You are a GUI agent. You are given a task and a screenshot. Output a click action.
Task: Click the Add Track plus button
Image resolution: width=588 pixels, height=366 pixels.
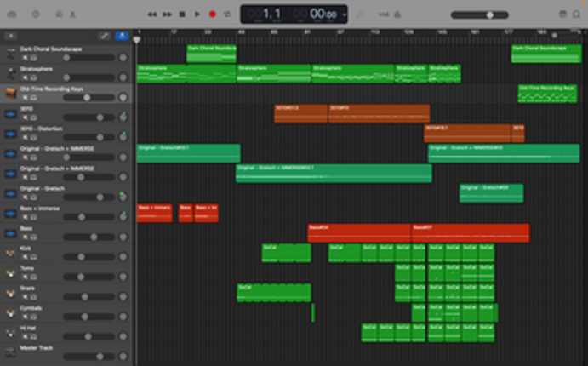9,36
